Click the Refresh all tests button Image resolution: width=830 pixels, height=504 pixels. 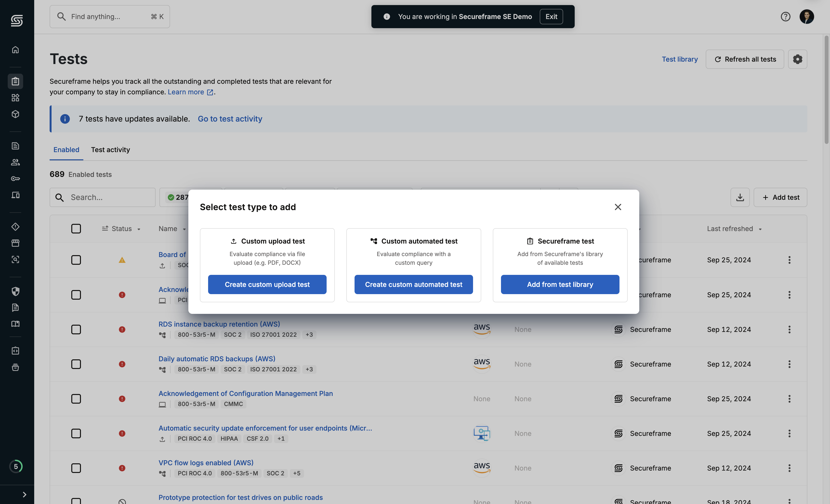coord(745,59)
